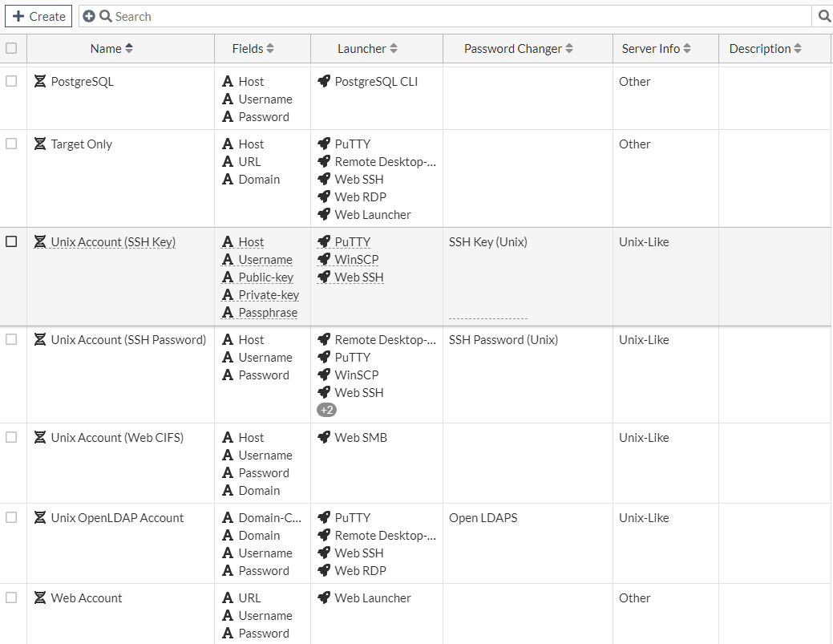Click the Unix Account (Web CIFS) template icon

40,437
